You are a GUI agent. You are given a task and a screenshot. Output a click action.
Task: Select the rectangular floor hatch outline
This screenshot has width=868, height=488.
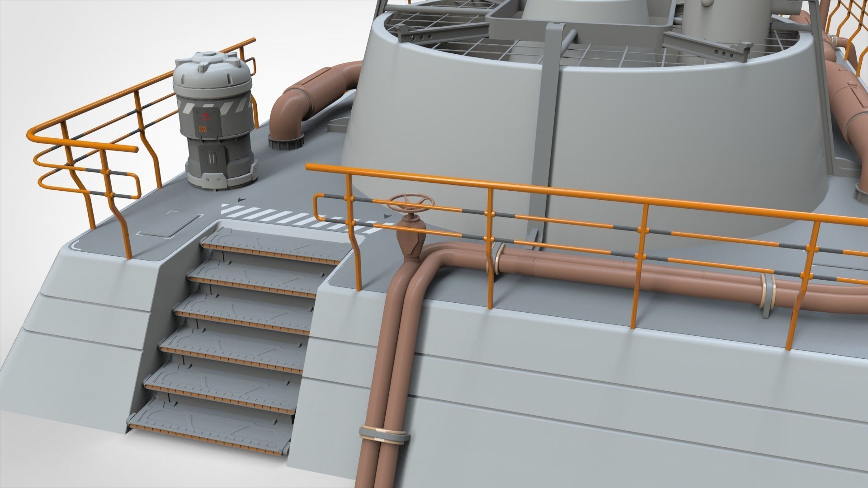(x=170, y=223)
